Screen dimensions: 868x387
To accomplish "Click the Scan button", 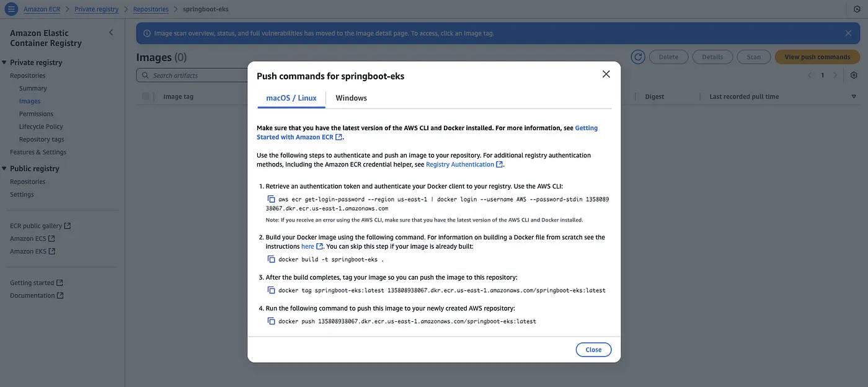I will [753, 57].
